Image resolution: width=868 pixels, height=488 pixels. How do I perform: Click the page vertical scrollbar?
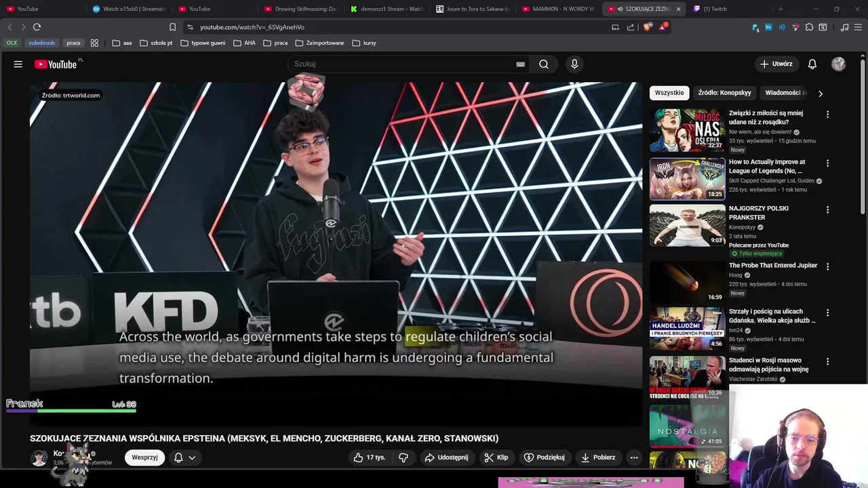pos(864,136)
